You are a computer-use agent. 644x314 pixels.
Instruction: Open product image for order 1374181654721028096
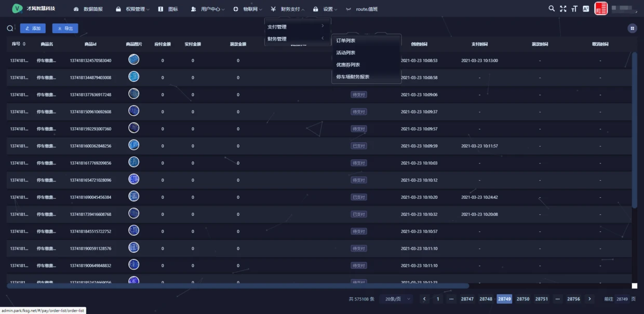[x=133, y=180]
